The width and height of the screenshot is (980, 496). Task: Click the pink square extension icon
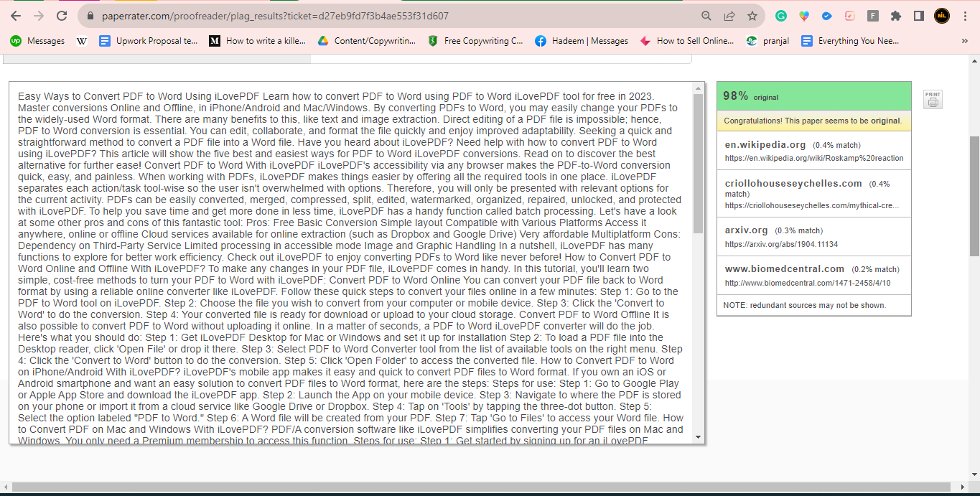point(850,16)
